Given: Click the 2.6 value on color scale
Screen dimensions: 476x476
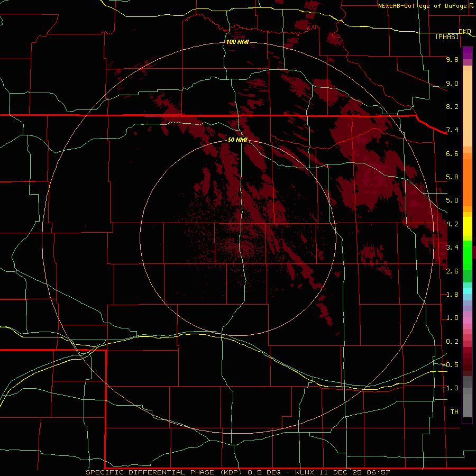Looking at the screenshot, I should pos(452,271).
